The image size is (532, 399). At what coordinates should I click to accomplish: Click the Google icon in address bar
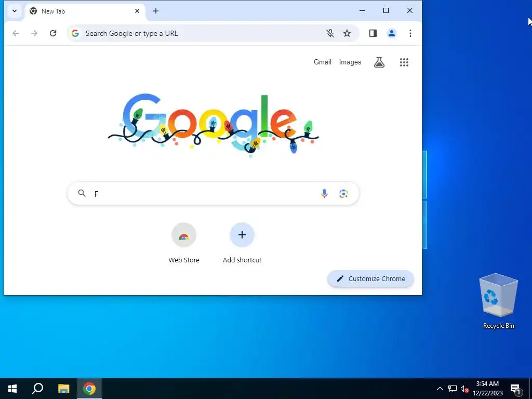pyautogui.click(x=75, y=33)
